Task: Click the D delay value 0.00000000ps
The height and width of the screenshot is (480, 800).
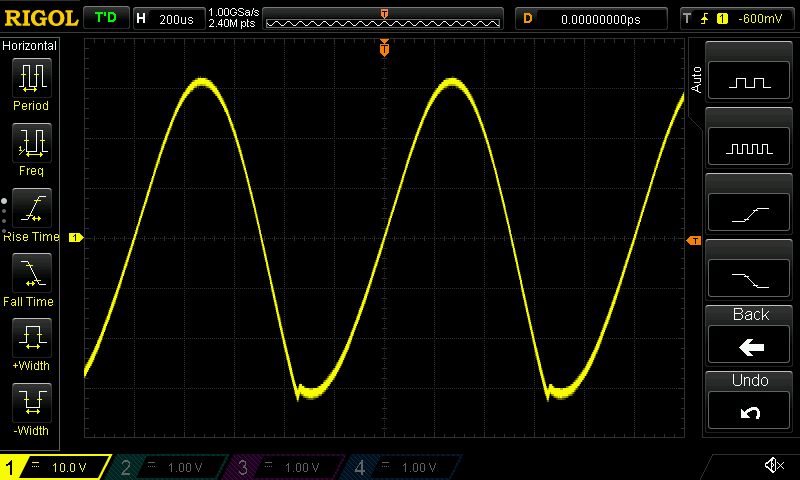Action: tap(601, 19)
